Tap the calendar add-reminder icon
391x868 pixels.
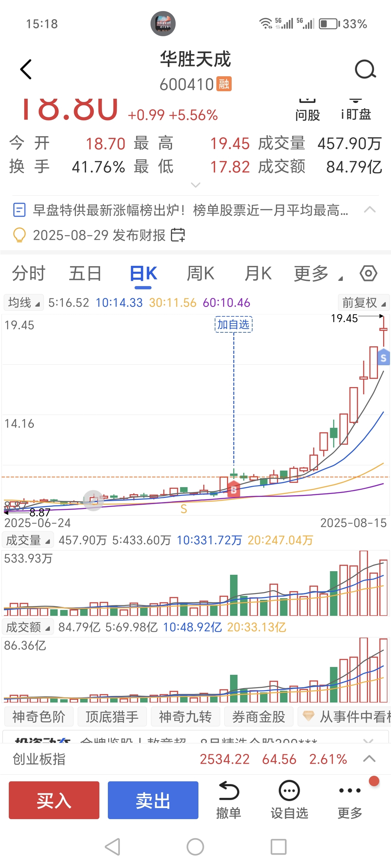[x=178, y=235]
